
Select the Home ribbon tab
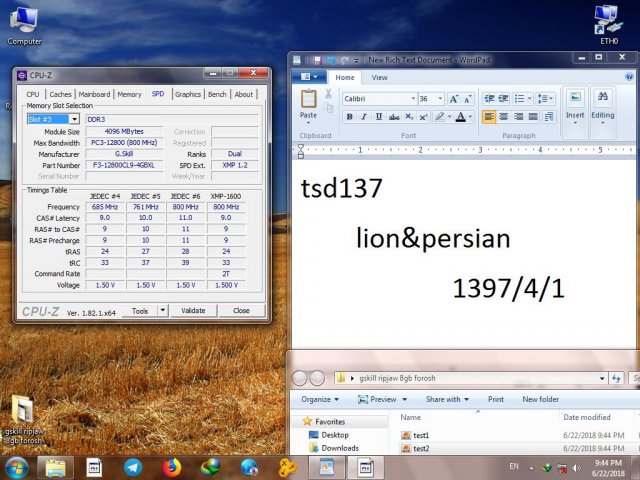345,78
